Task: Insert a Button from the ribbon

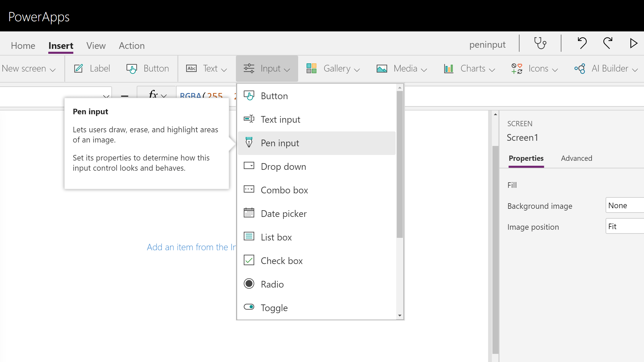Action: 147,69
